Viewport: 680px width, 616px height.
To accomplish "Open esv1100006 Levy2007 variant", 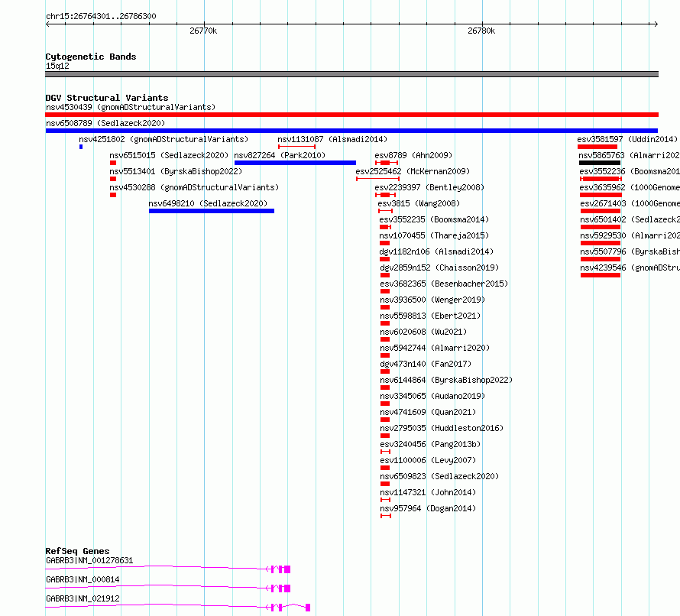I will pos(428,460).
